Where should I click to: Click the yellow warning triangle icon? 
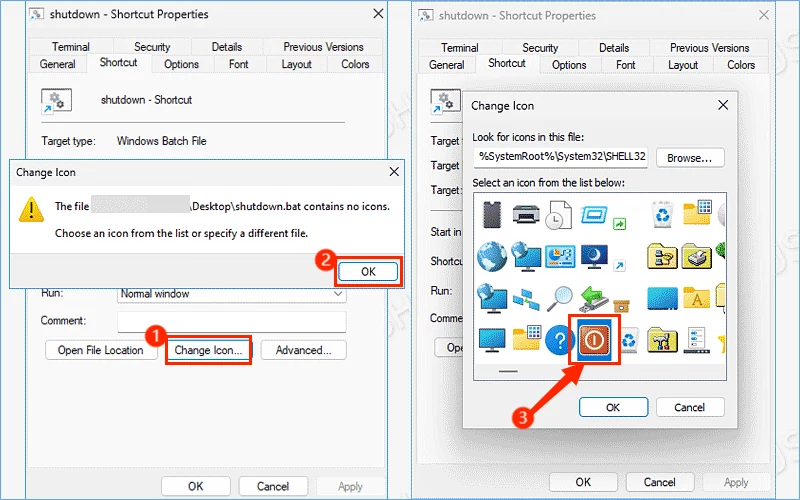pyautogui.click(x=31, y=210)
